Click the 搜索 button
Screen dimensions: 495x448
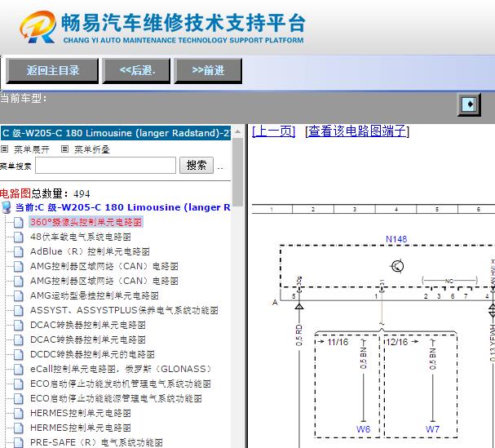click(x=197, y=165)
